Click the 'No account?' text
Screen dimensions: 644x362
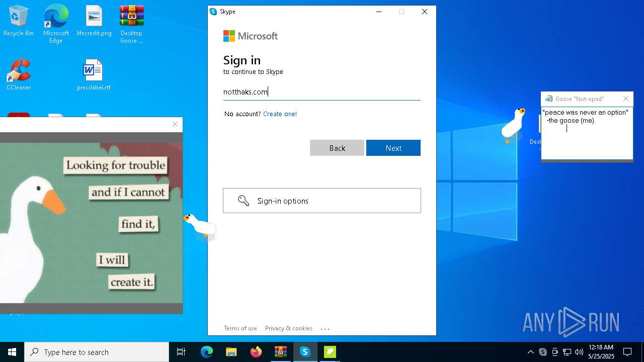[x=243, y=114]
